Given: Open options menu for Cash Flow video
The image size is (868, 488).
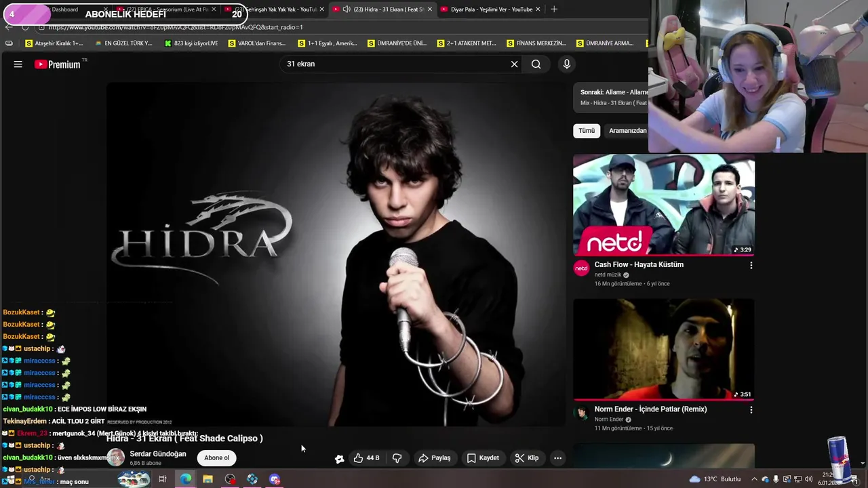Looking at the screenshot, I should point(751,266).
